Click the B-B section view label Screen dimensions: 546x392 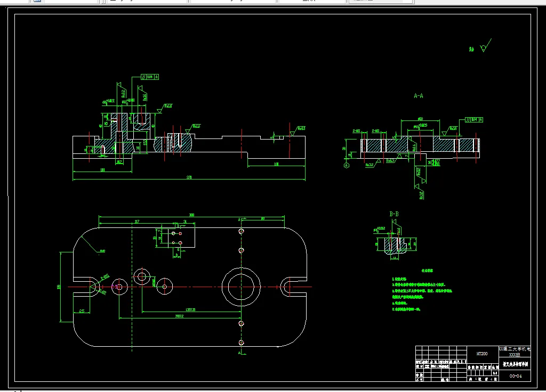point(394,214)
